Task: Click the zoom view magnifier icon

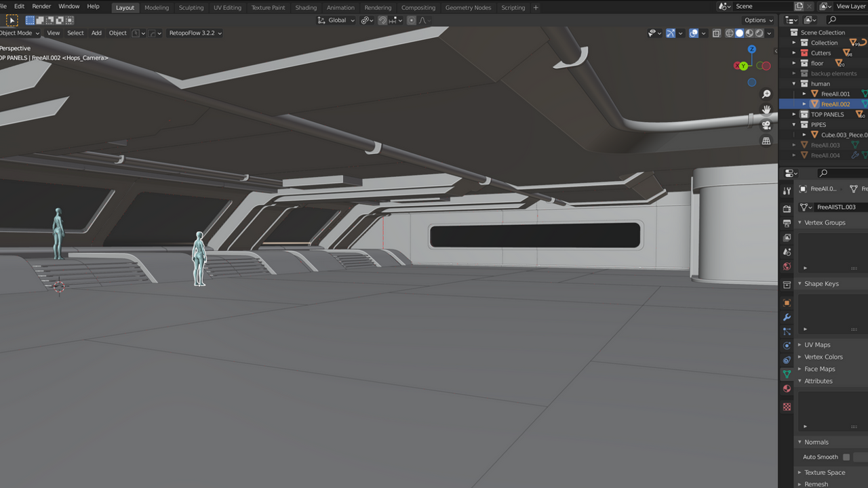Action: tap(766, 94)
